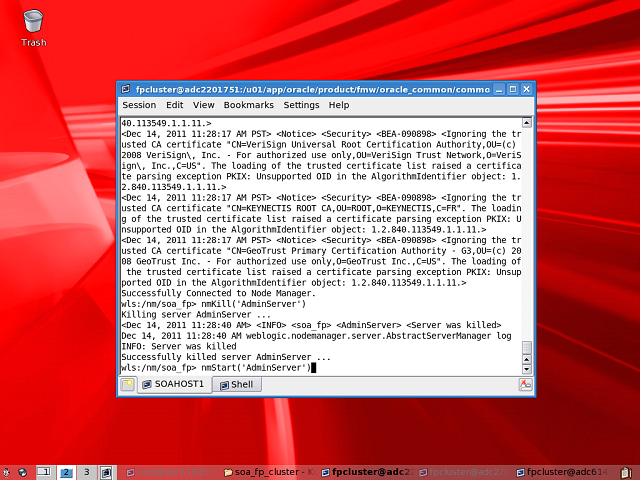Image resolution: width=640 pixels, height=480 pixels.
Task: Click the terminal scrollbar down arrow
Action: click(x=527, y=367)
